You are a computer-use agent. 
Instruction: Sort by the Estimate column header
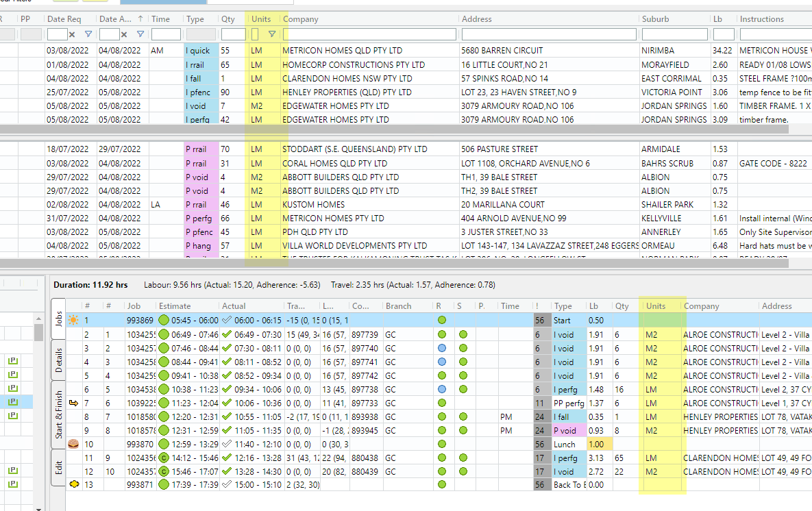click(175, 306)
